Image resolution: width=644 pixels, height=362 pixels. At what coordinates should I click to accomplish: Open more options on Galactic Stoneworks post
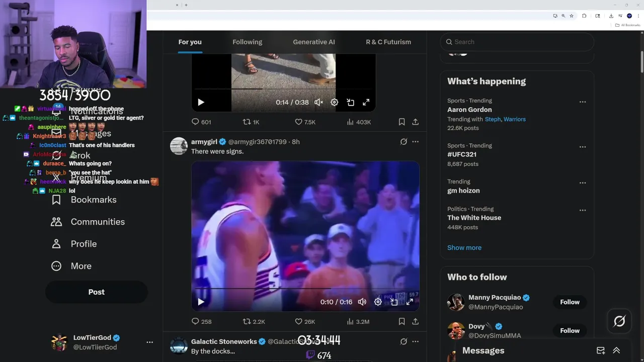pyautogui.click(x=415, y=341)
